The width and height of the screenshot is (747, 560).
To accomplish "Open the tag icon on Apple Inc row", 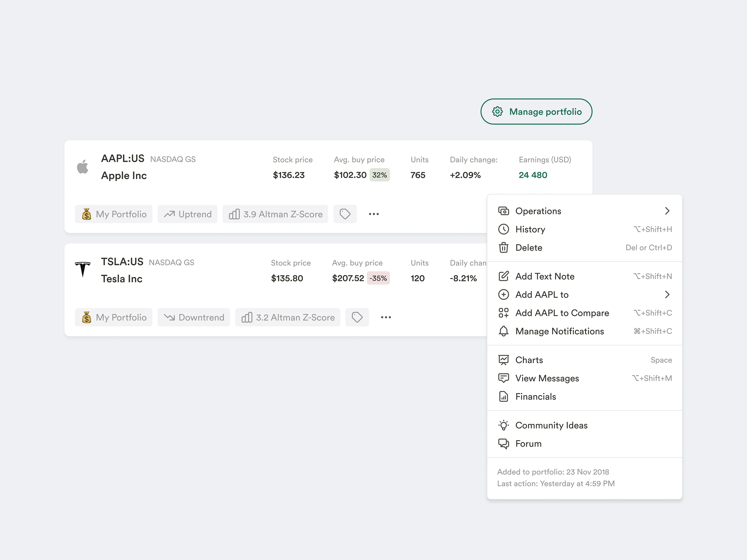I will 345,214.
